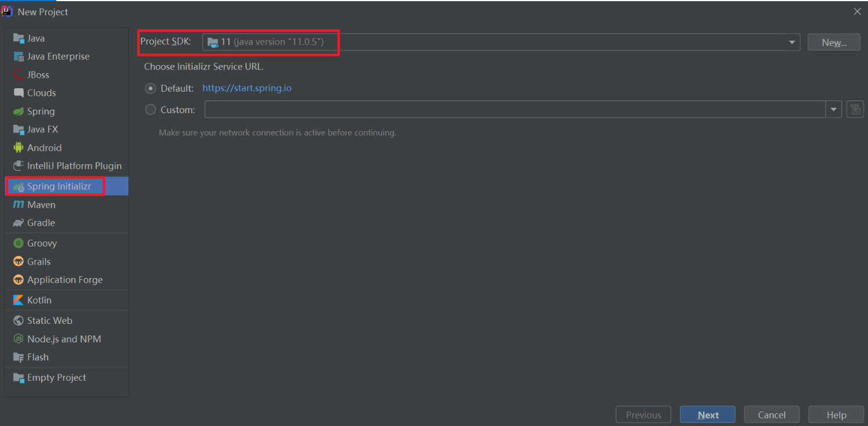Select the Java FX folder icon
This screenshot has height=426, width=868.
(19, 129)
